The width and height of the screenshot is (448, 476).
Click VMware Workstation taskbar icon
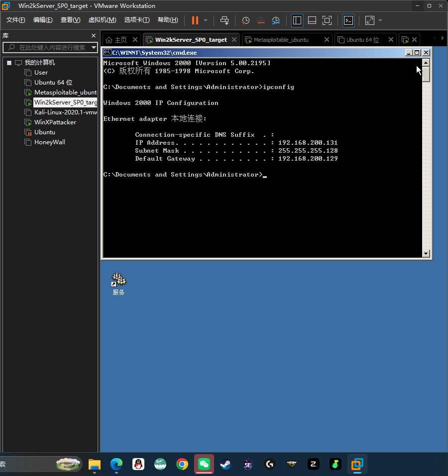point(357,464)
